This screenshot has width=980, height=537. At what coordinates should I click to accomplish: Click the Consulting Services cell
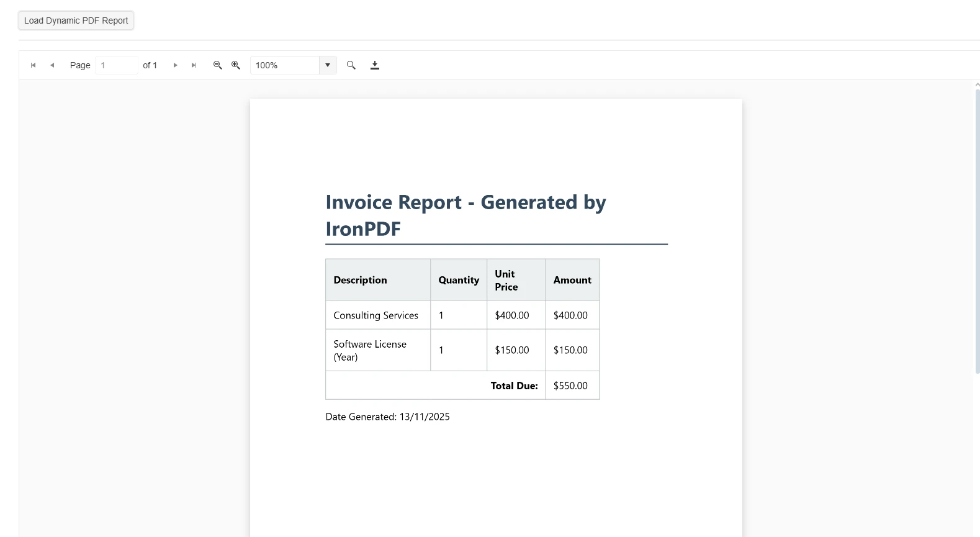pos(378,315)
